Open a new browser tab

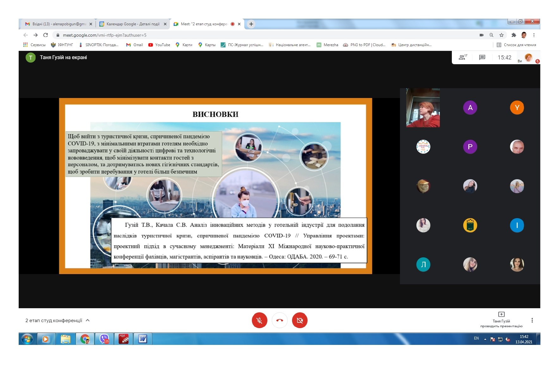[251, 24]
